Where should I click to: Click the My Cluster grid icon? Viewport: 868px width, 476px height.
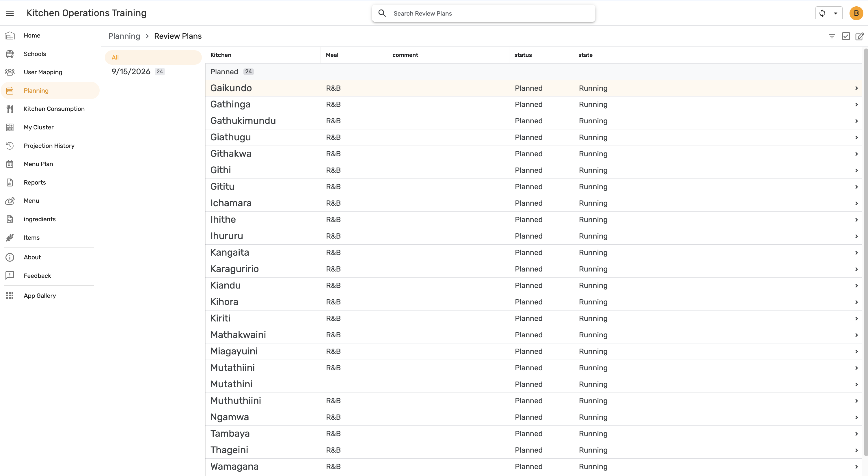click(x=10, y=127)
